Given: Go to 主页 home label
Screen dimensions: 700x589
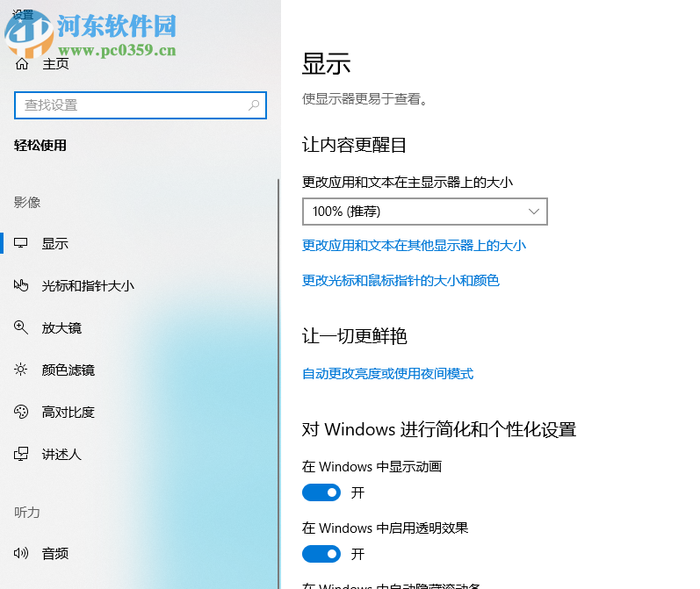Looking at the screenshot, I should click(55, 64).
